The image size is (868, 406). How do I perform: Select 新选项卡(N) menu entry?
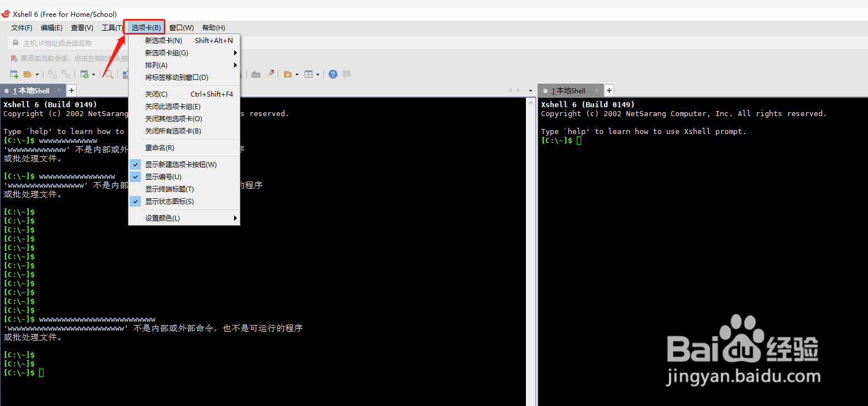pos(184,40)
